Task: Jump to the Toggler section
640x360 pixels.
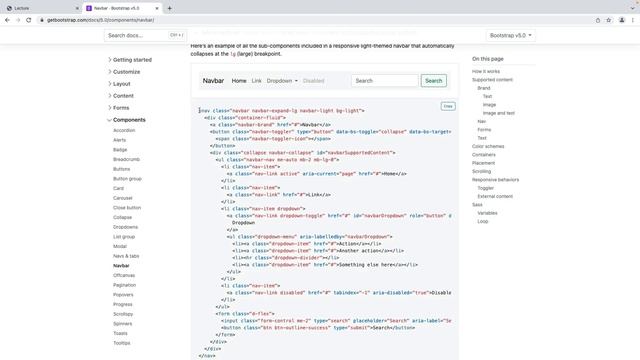Action: tap(486, 188)
